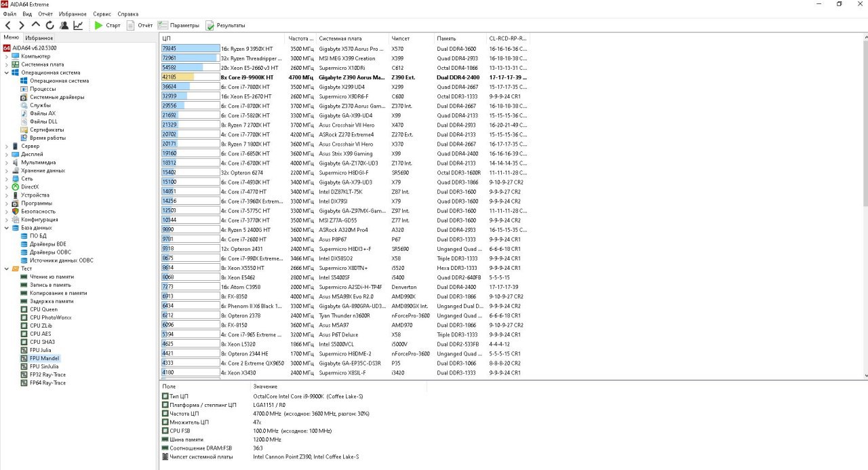Select Задержка памяти test

tap(47, 301)
